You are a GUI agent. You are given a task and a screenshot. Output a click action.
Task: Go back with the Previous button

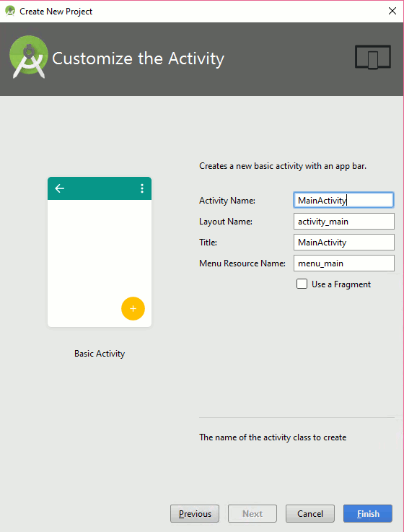pos(195,514)
